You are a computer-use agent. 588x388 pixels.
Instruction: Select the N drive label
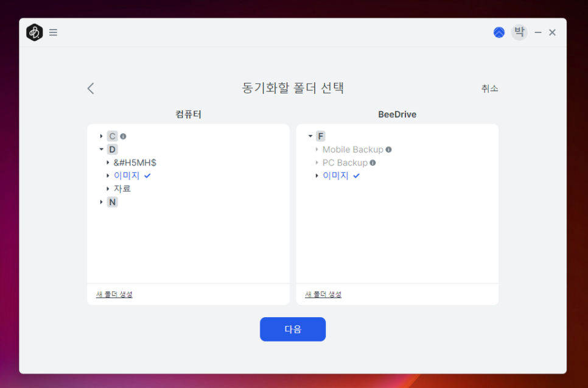point(112,202)
